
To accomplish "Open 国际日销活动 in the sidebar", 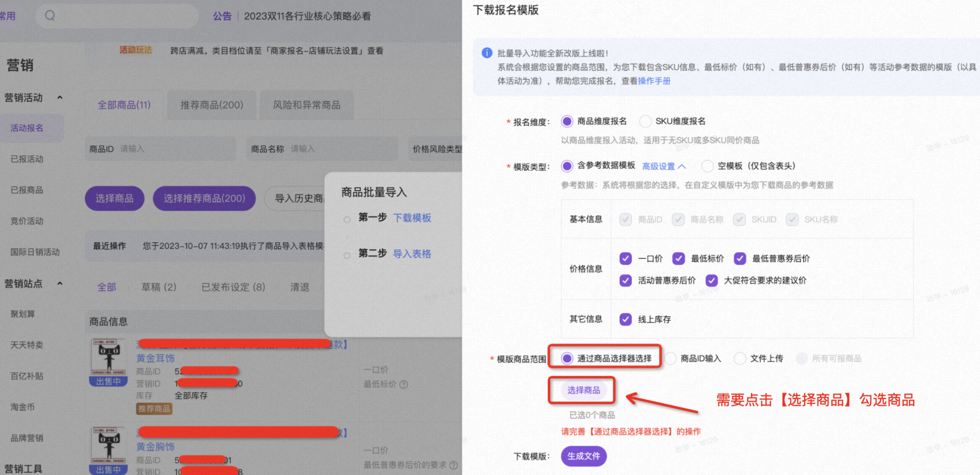I will click(35, 252).
